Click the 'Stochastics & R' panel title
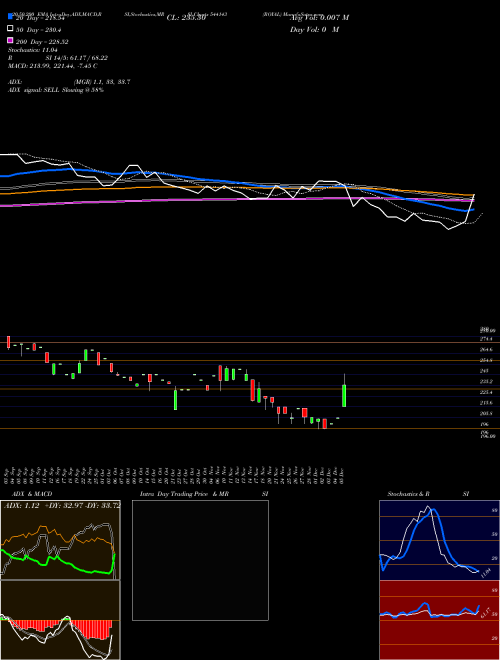 tap(408, 494)
